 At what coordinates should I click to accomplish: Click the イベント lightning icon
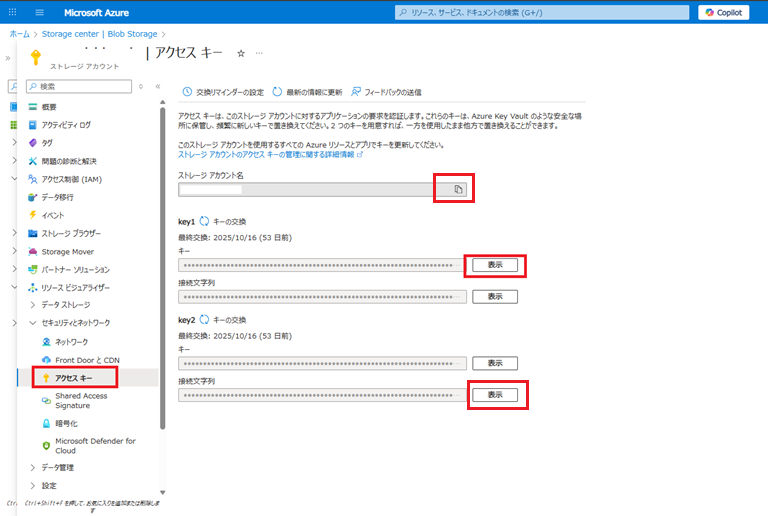click(33, 215)
